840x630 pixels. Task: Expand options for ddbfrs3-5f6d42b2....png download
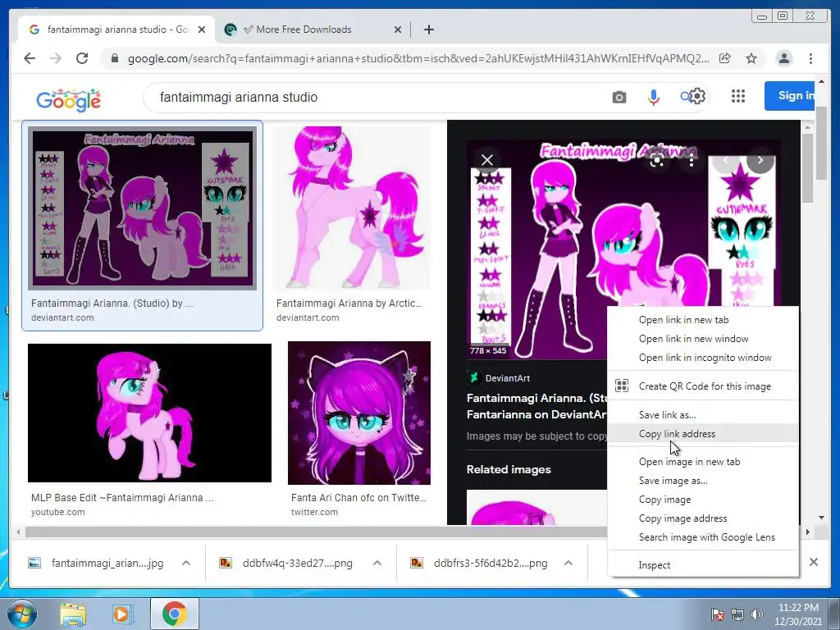568,563
